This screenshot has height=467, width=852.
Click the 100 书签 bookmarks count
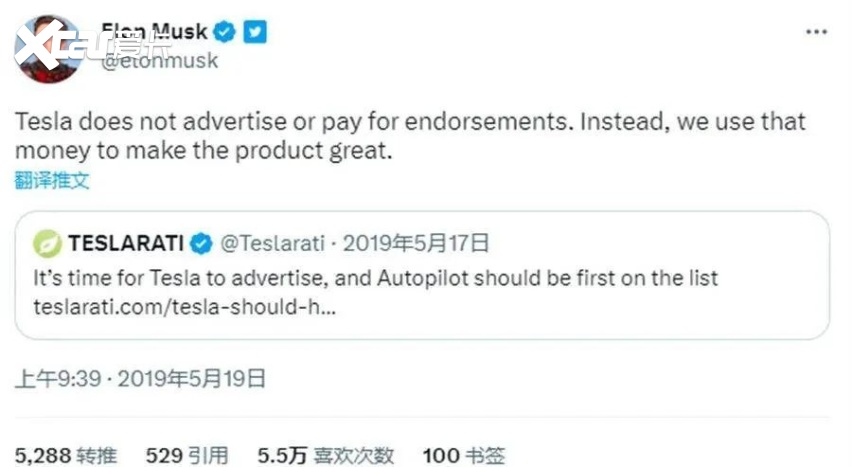[x=463, y=456]
